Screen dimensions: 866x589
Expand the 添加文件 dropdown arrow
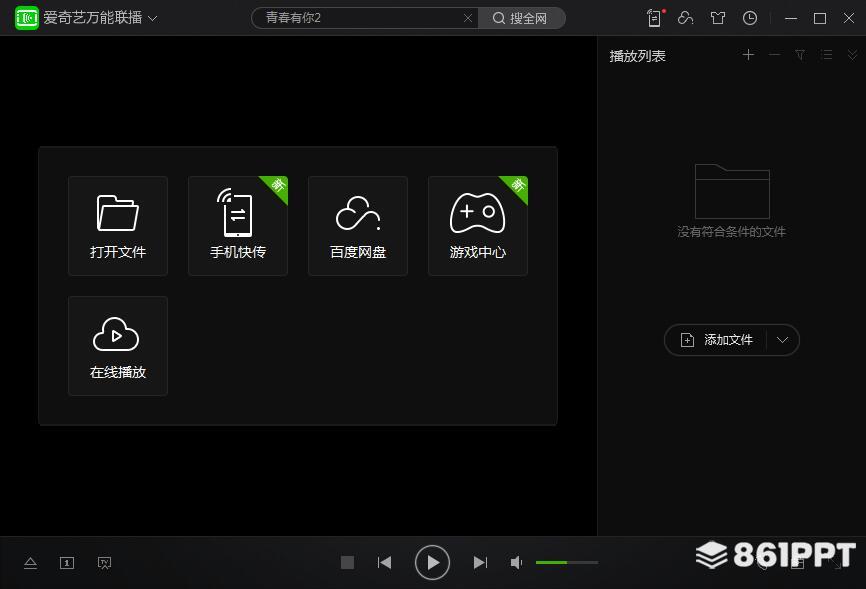pos(782,340)
